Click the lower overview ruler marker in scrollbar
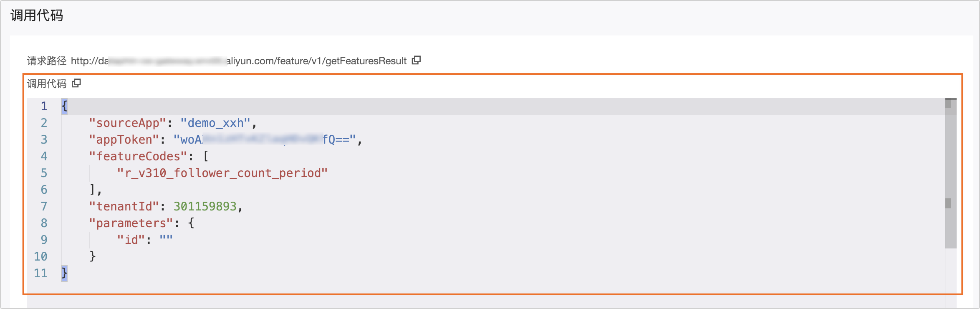This screenshot has height=309, width=980. pyautogui.click(x=948, y=203)
